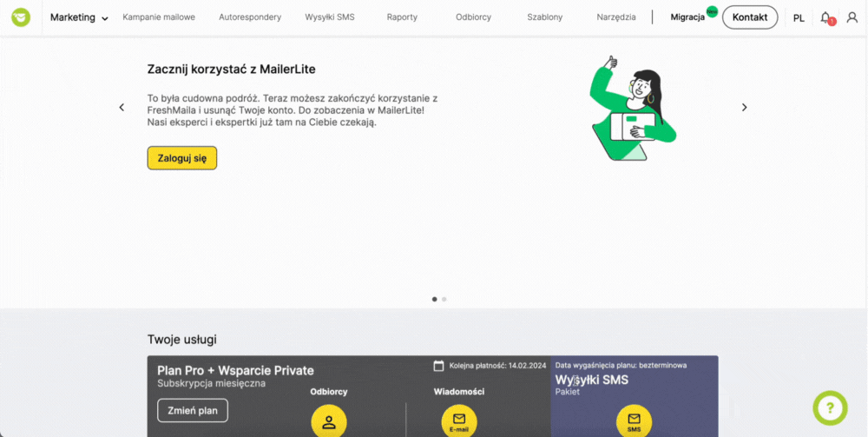868x437 pixels.
Task: Open user account profile icon
Action: [852, 17]
